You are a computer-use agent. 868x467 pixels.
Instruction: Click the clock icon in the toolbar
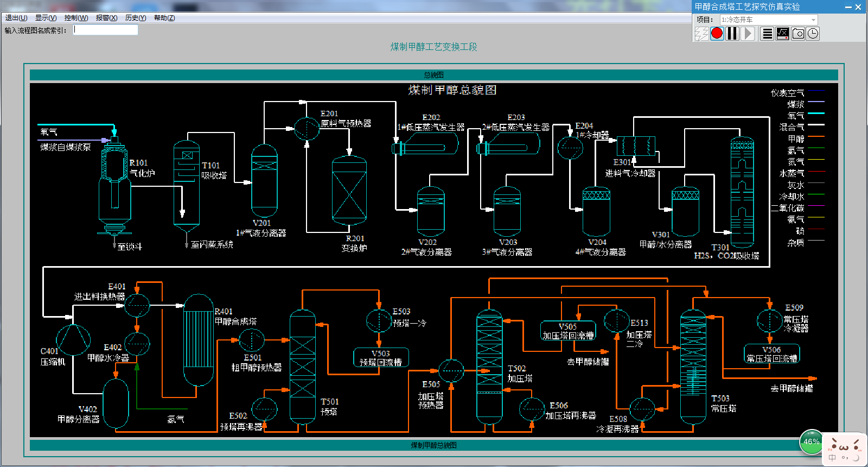813,34
